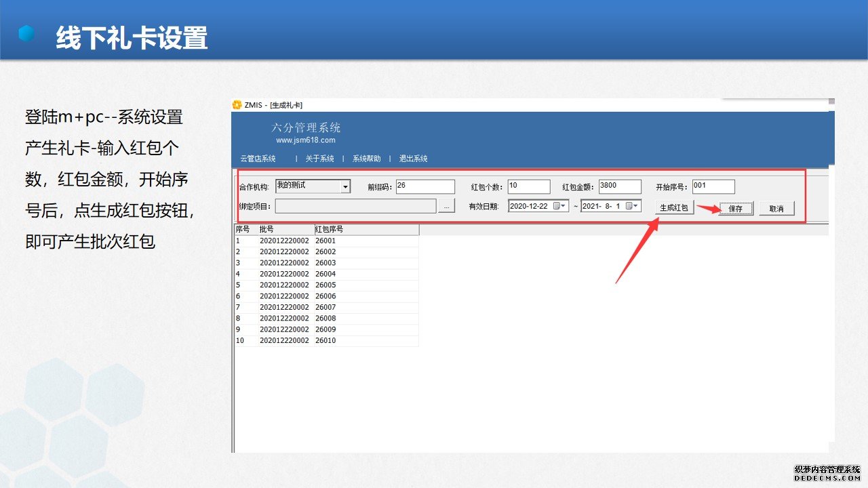Screen dimensions: 868x488
Task: Click the 序号 column header
Action: coord(245,230)
